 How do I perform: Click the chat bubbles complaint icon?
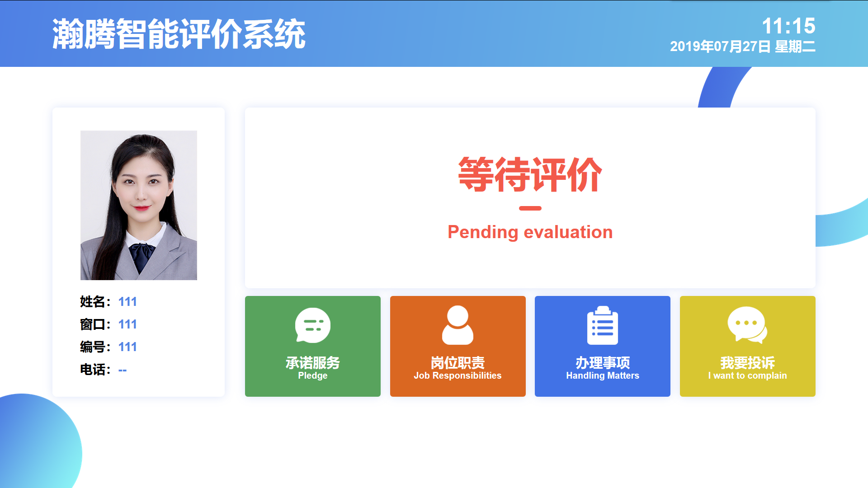pos(747,325)
